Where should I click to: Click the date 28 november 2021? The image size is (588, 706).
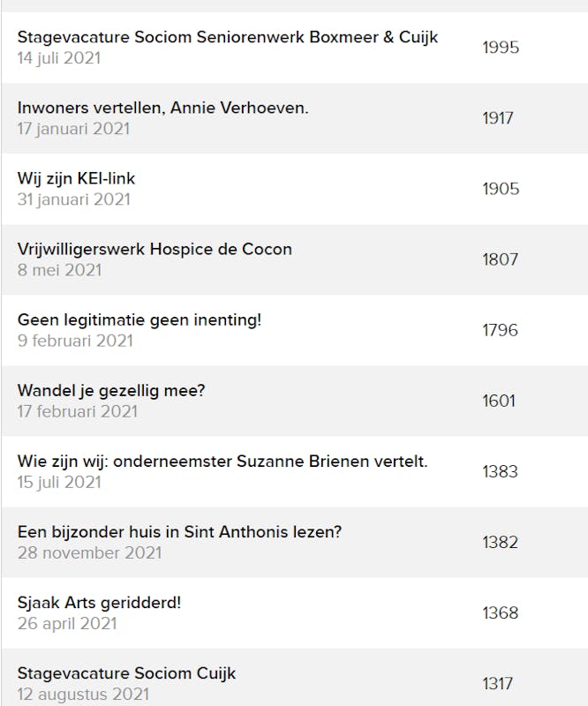click(89, 552)
